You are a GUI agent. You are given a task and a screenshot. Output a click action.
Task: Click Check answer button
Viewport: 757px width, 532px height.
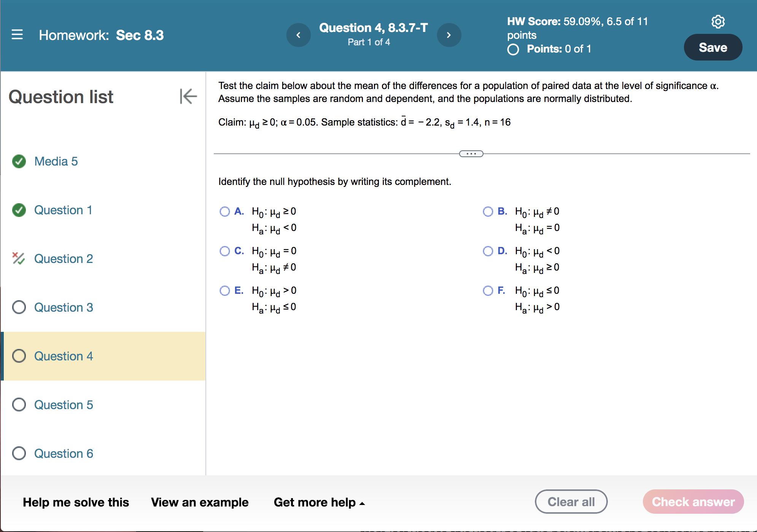click(x=693, y=502)
